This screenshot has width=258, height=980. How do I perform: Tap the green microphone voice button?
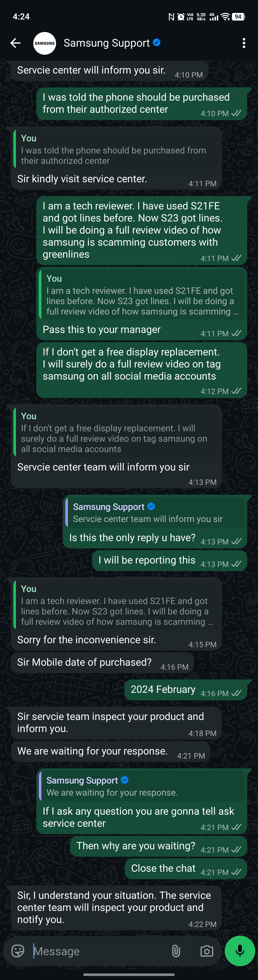tap(240, 951)
